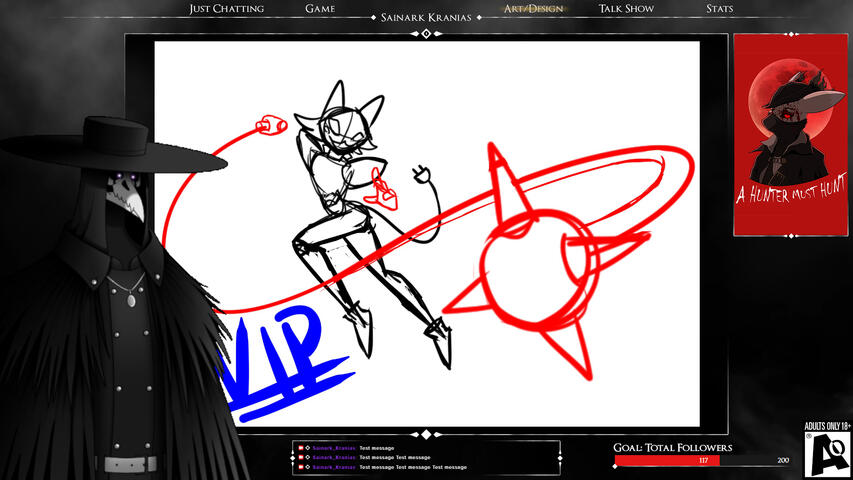
Task: Click the Goal: Total Followers label
Action: pos(672,448)
